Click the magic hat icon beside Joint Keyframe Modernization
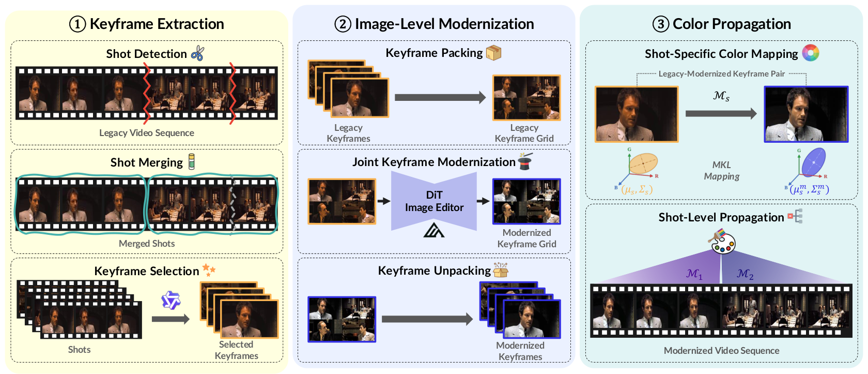Viewport: 868px width, 374px height. [x=525, y=161]
